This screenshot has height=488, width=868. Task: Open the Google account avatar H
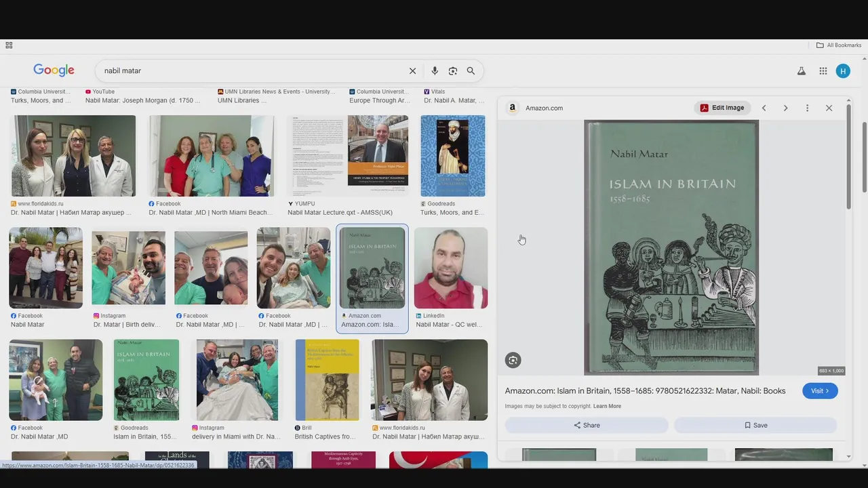click(x=843, y=71)
